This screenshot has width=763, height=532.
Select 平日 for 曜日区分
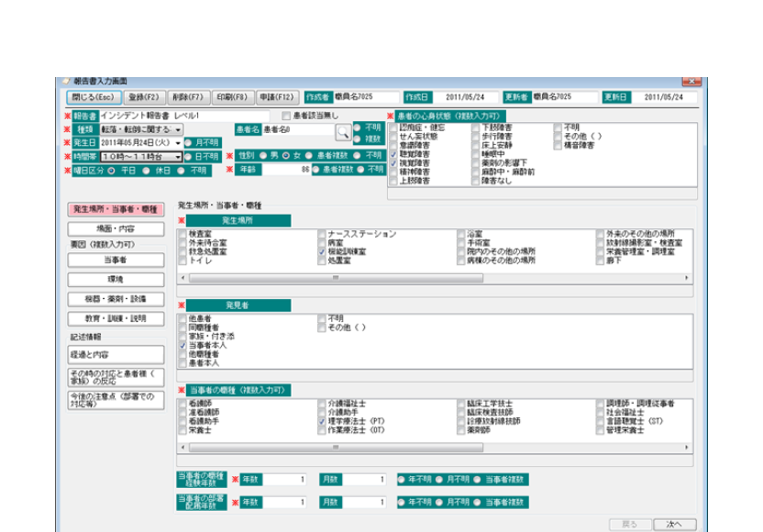[112, 171]
